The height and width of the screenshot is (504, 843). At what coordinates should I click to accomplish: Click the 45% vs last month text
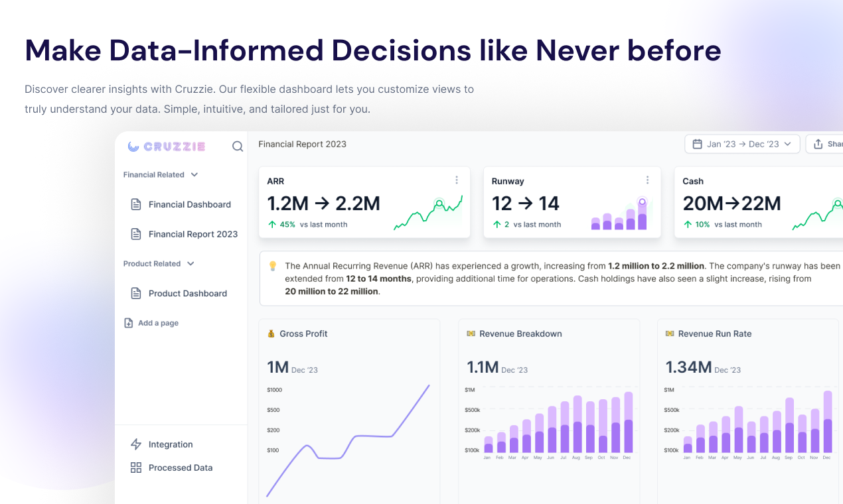[313, 225]
